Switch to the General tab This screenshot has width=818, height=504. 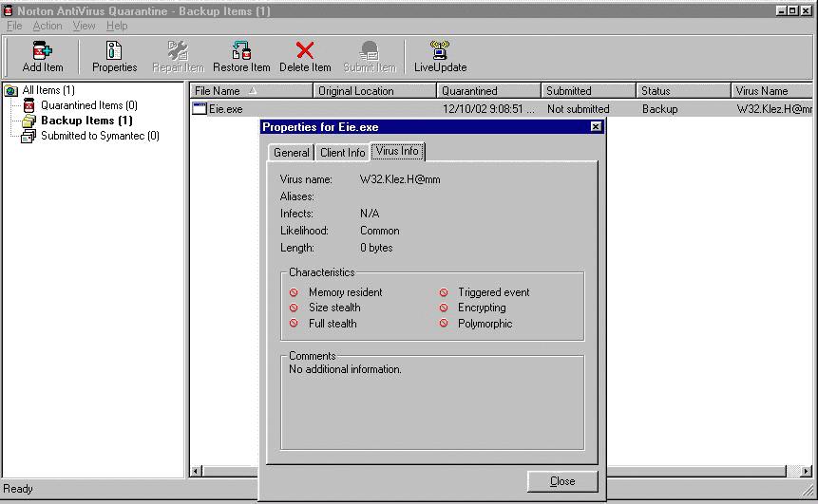point(291,153)
